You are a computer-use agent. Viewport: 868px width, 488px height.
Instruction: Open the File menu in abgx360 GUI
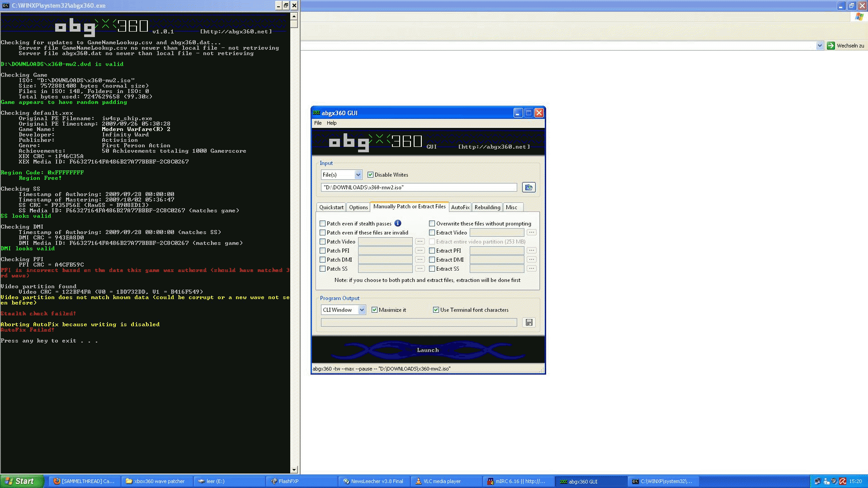click(x=318, y=123)
